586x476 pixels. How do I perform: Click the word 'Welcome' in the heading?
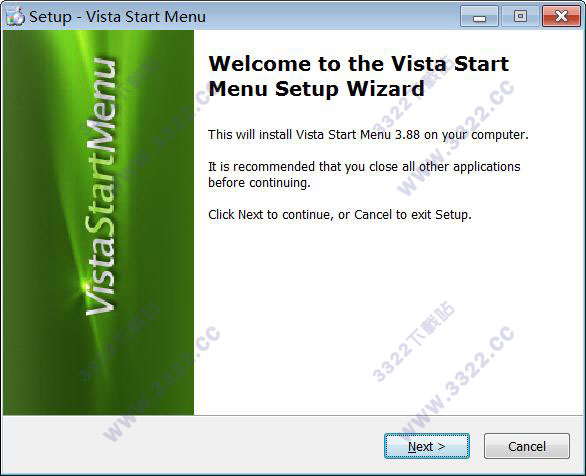pyautogui.click(x=260, y=64)
